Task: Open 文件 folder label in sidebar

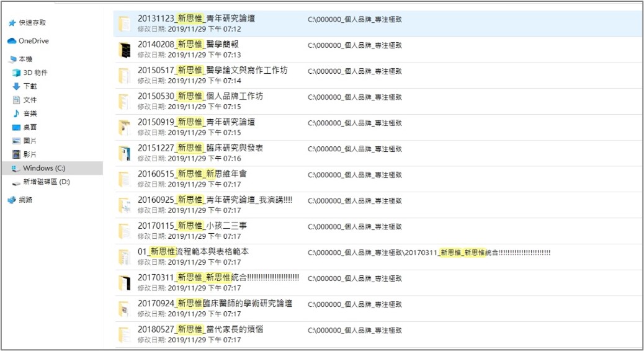Action: pyautogui.click(x=30, y=100)
